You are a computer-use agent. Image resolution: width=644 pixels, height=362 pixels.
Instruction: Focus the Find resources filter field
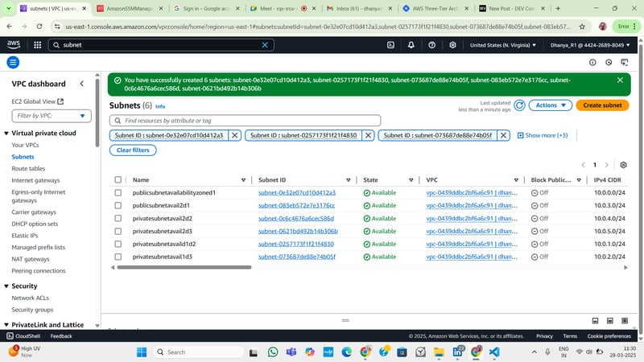tap(246, 121)
